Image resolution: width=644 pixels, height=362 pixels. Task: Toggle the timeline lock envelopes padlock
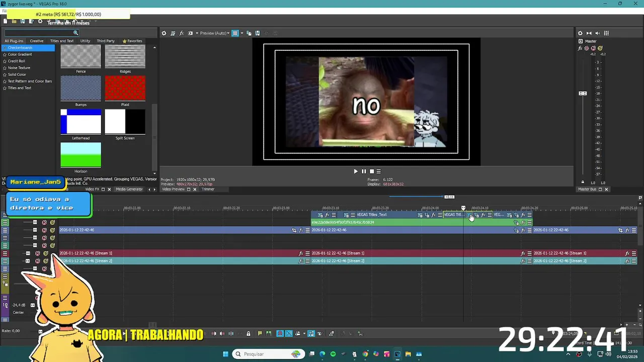[248, 333]
